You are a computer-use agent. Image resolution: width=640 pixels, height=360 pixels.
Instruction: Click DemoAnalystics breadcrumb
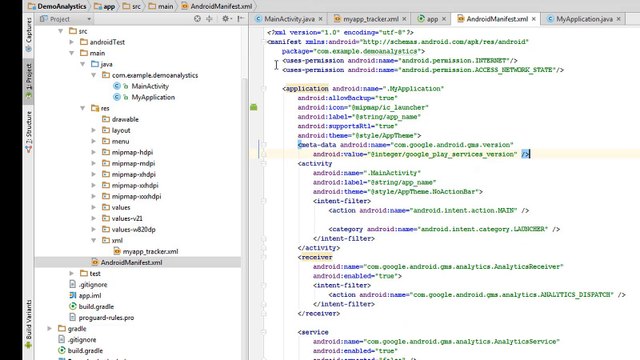click(57, 6)
